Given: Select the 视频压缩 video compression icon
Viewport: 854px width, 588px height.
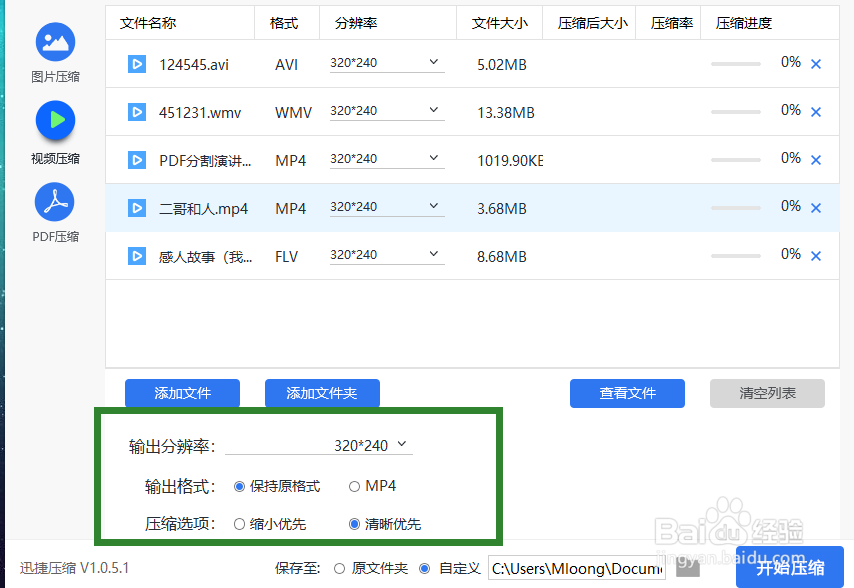Looking at the screenshot, I should click(55, 120).
